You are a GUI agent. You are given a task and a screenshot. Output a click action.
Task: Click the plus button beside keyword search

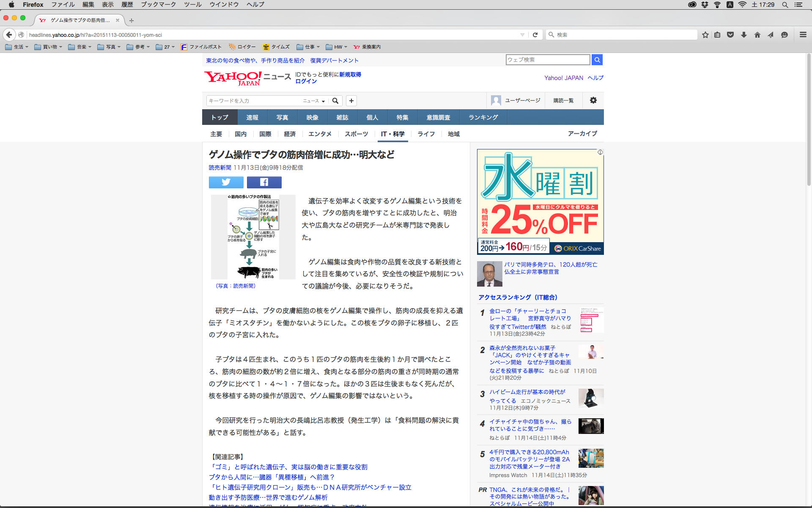[x=351, y=101]
